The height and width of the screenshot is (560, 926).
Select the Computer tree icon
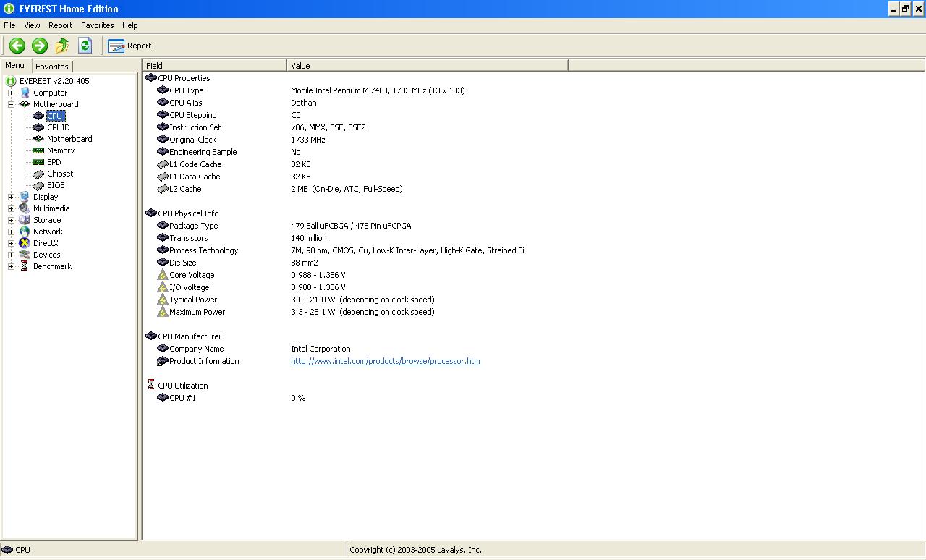pyautogui.click(x=25, y=93)
